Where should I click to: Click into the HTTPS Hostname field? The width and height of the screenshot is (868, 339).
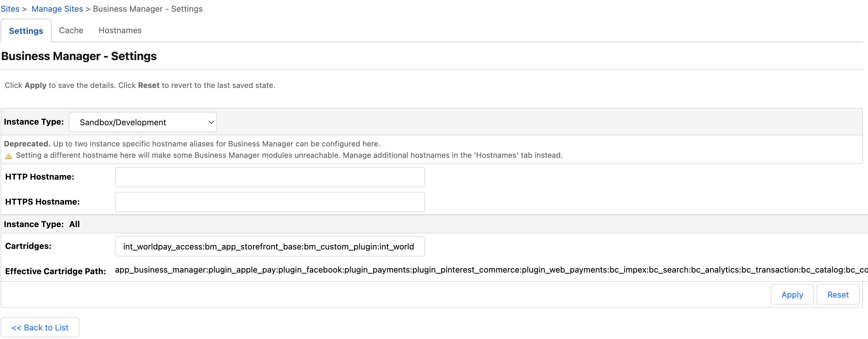[270, 202]
